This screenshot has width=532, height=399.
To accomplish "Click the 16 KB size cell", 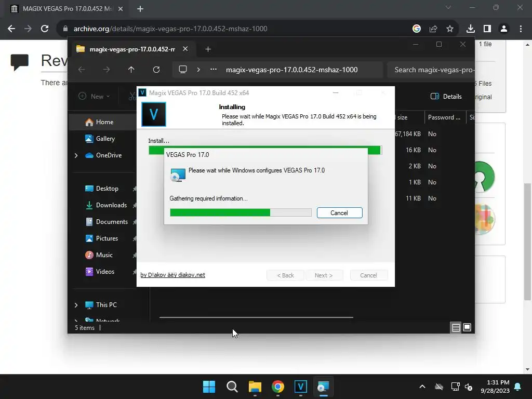I will pos(413,150).
